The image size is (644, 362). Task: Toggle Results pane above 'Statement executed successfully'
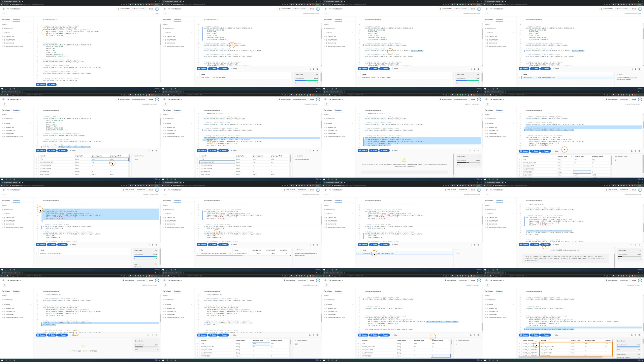click(x=63, y=245)
